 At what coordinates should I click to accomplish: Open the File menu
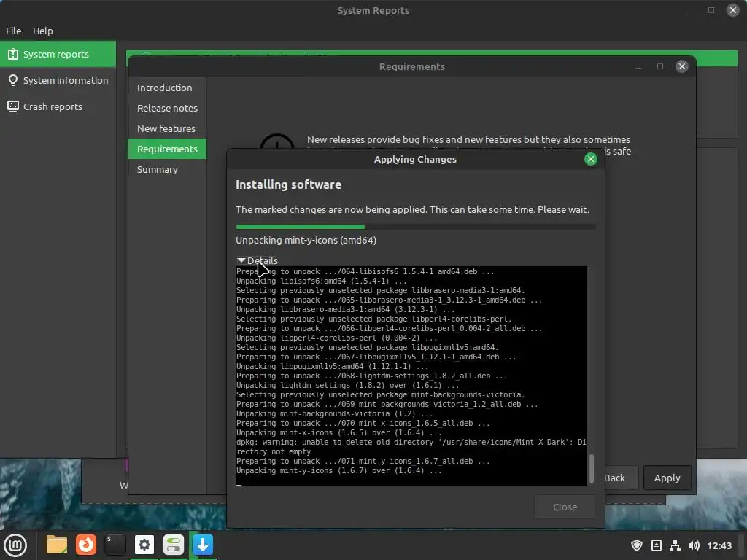pos(13,31)
